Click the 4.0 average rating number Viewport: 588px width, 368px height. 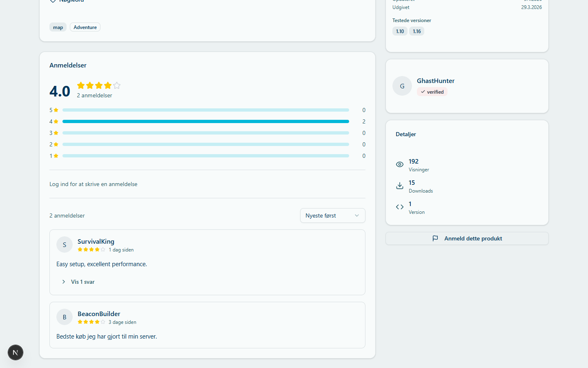(60, 91)
